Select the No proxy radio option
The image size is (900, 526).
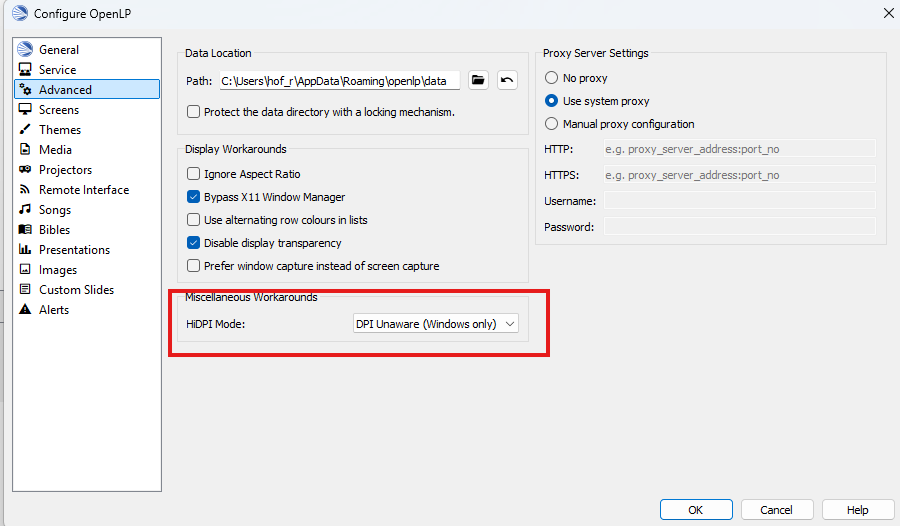(x=551, y=78)
